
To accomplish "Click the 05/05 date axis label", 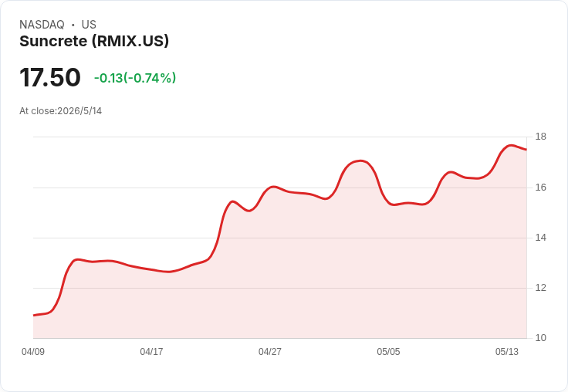I will point(388,352).
